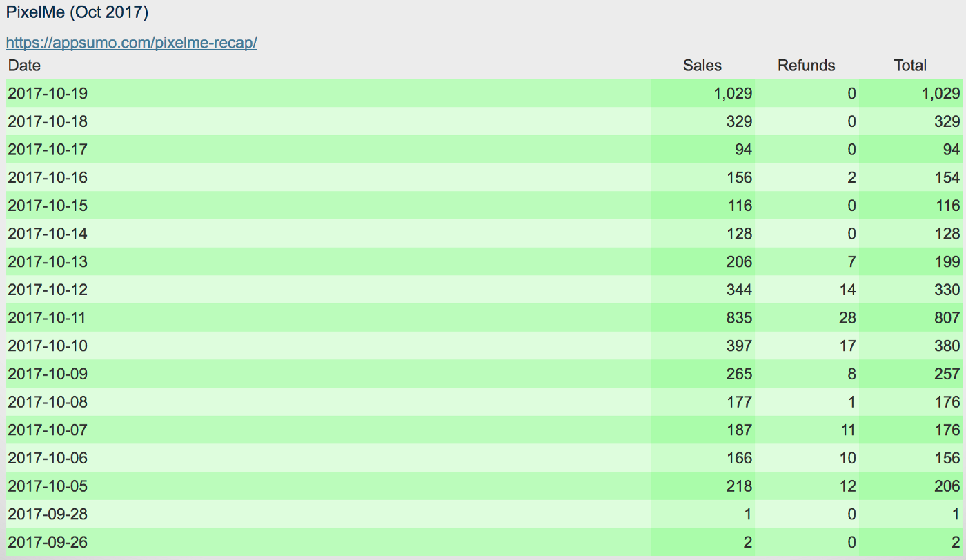Click the Total column header
Screen dimensions: 966x560
[910, 66]
